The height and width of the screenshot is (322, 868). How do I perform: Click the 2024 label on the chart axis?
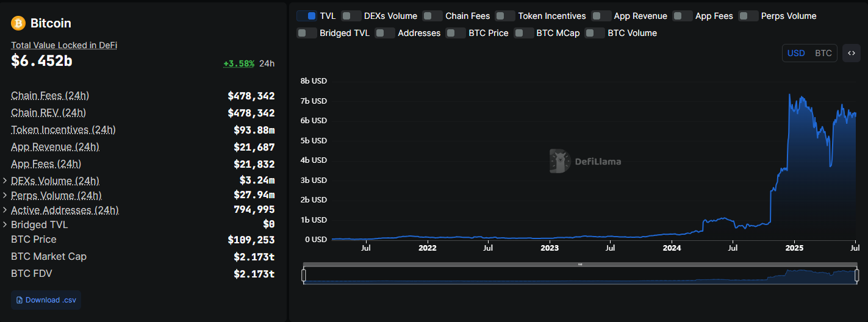(672, 248)
